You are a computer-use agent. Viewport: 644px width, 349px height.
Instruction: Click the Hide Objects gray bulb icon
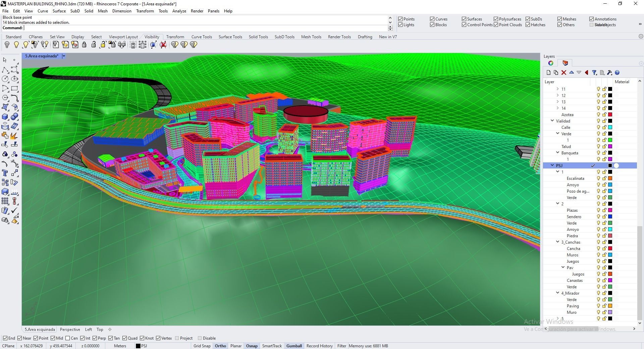(7, 45)
